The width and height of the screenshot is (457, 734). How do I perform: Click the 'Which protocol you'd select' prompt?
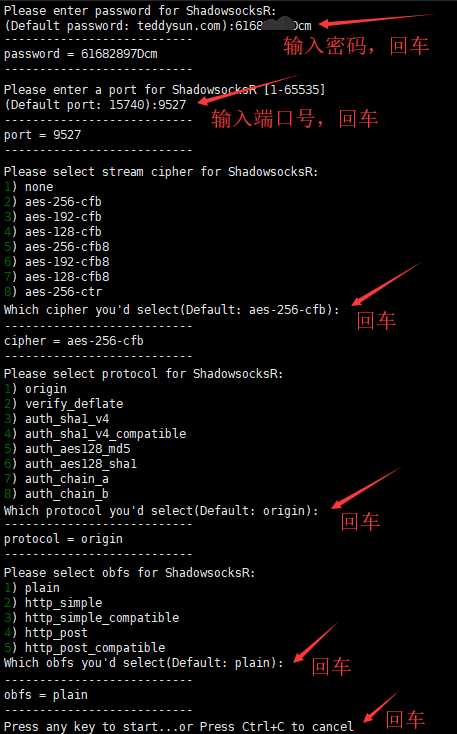(161, 511)
